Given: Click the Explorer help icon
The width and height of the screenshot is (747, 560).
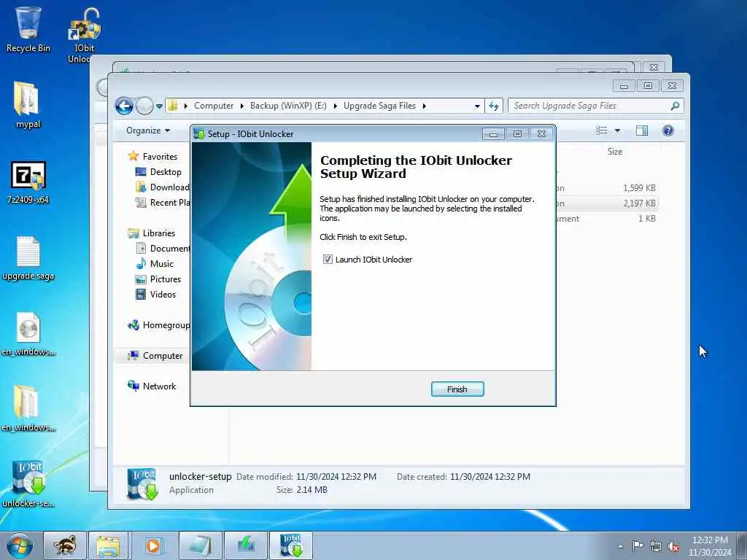Looking at the screenshot, I should pos(668,131).
